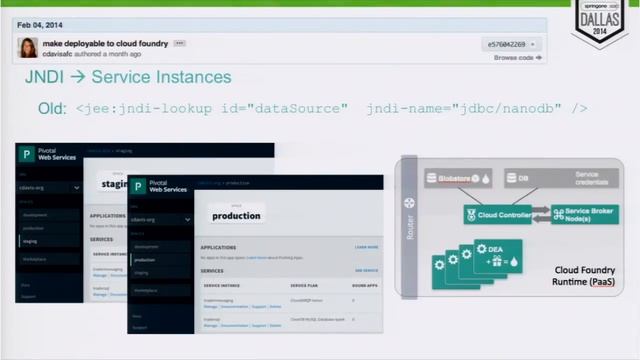
Task: Click the Feb 04, 2014 date header
Action: point(40,25)
